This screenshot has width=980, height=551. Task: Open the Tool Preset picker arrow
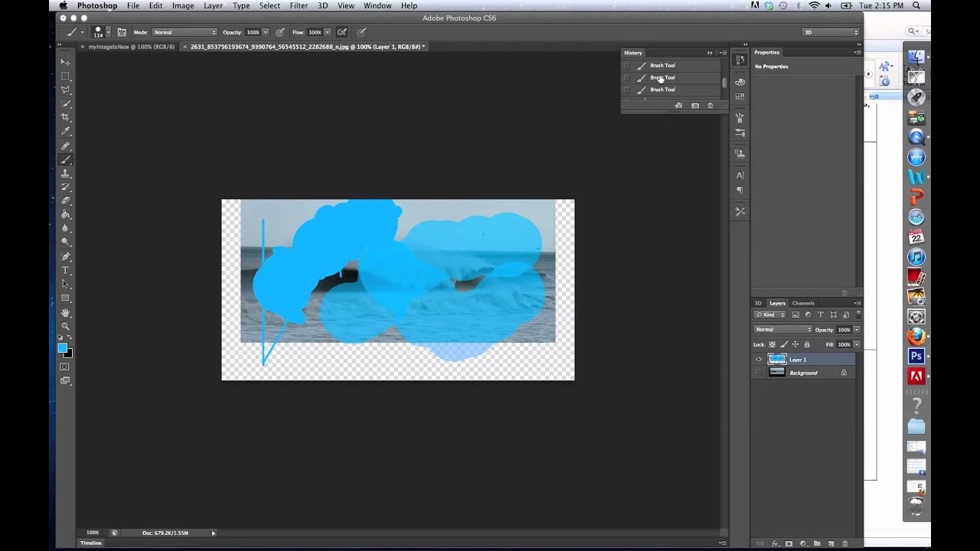click(82, 32)
